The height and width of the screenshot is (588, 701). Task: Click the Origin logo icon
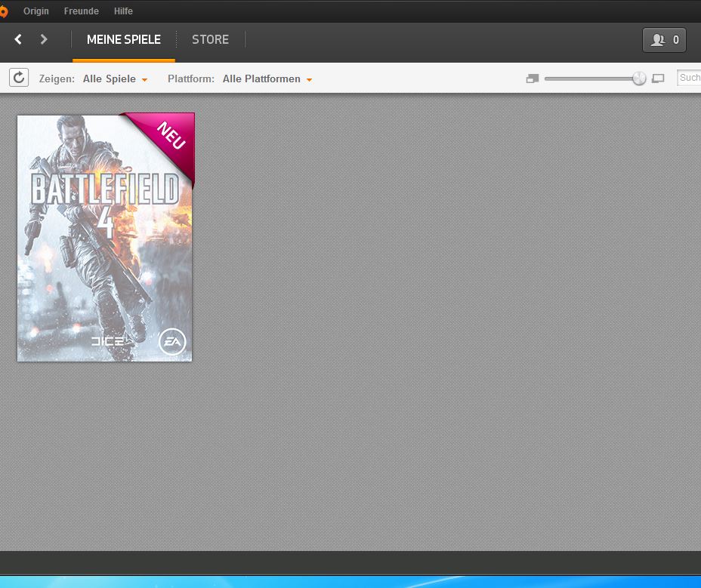pyautogui.click(x=3, y=11)
